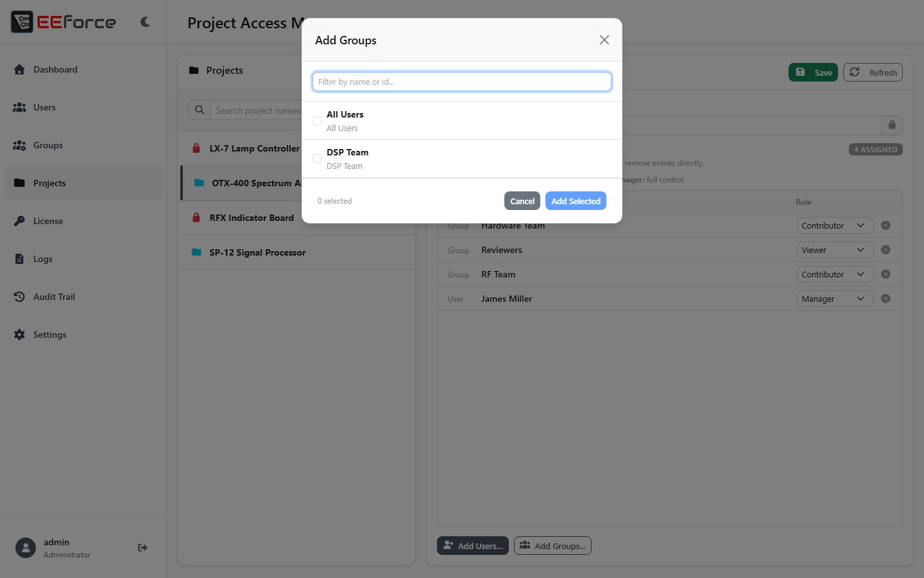Click the lock icon beside project field
This screenshot has height=578, width=924.
click(892, 125)
